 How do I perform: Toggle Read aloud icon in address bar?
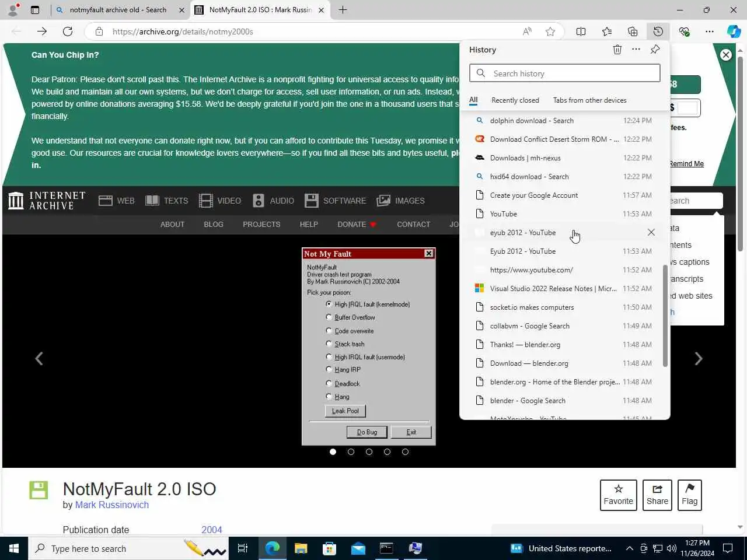point(527,32)
